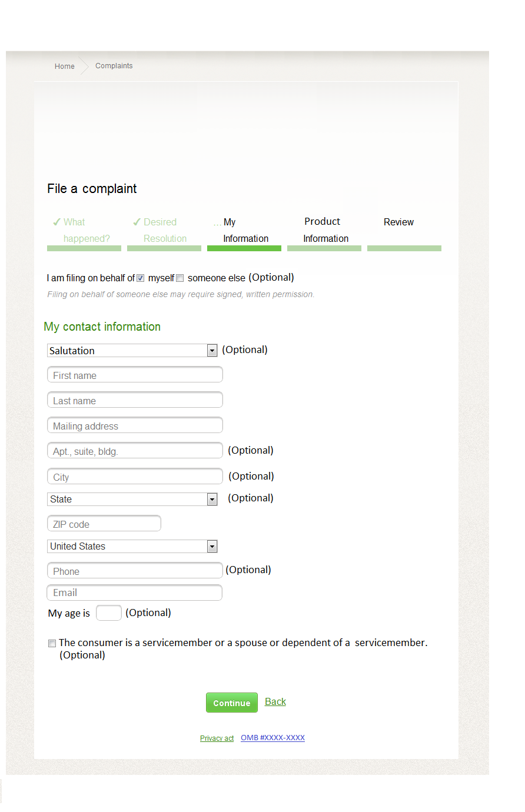Check the 'myself' checkbox
This screenshot has width=525, height=812.
(x=141, y=278)
